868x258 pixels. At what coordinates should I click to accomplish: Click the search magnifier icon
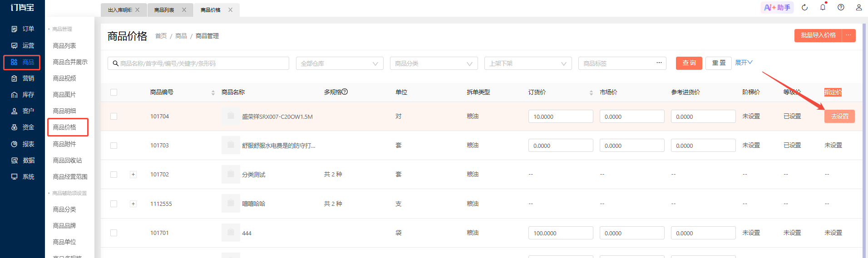click(x=116, y=63)
